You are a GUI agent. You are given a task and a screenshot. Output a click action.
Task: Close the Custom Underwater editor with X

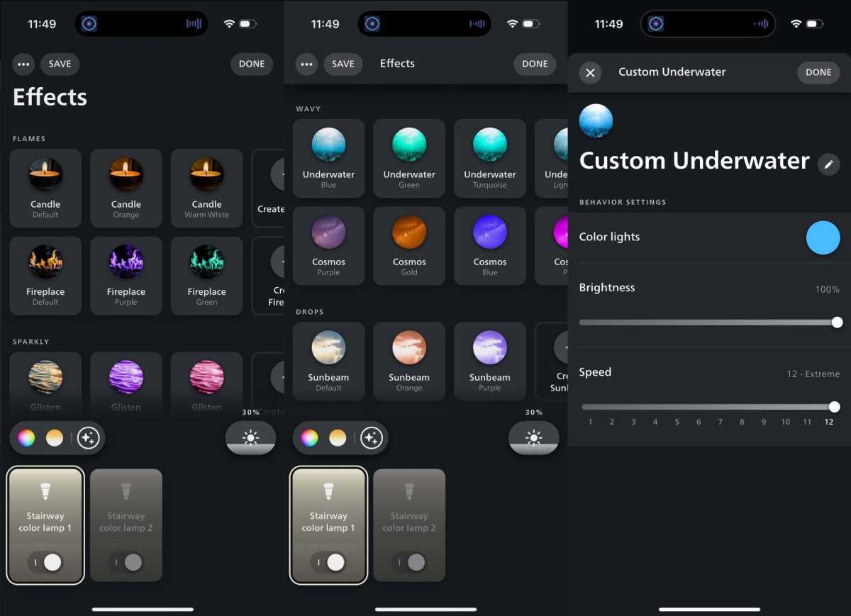pyautogui.click(x=590, y=72)
